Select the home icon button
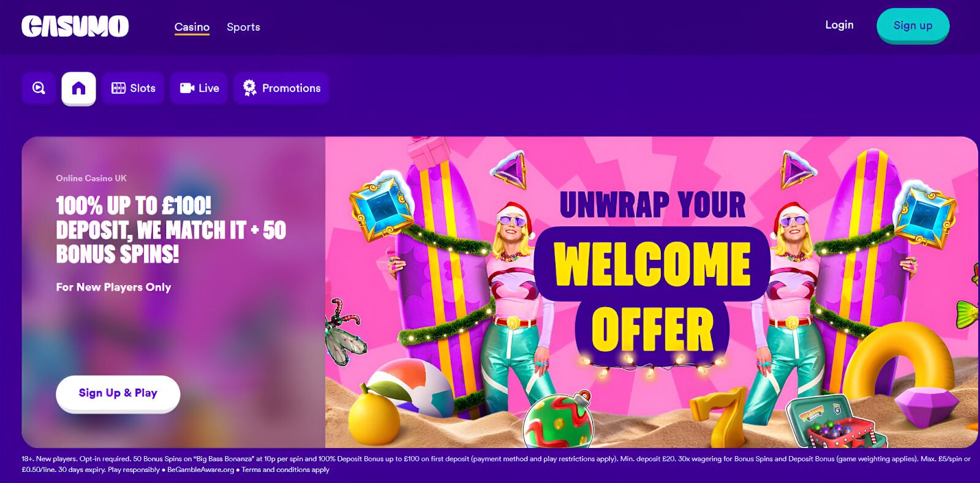 pyautogui.click(x=78, y=88)
